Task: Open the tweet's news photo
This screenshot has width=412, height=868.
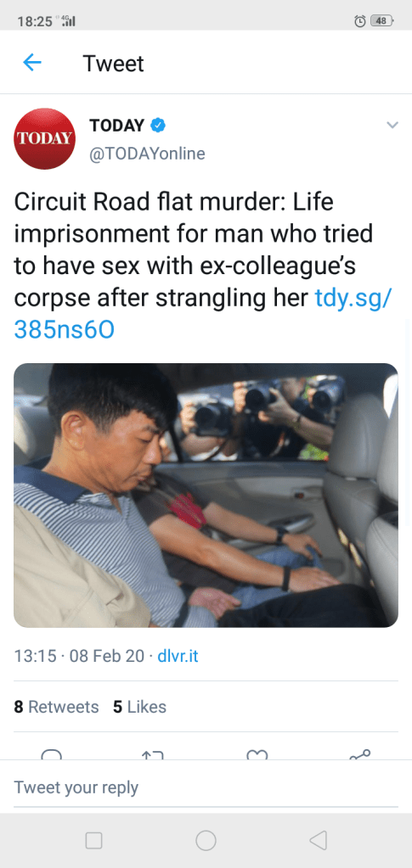Action: click(x=206, y=495)
